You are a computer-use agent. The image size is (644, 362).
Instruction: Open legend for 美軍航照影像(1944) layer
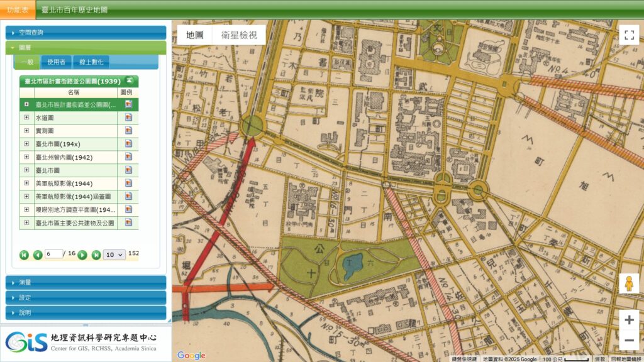128,183
